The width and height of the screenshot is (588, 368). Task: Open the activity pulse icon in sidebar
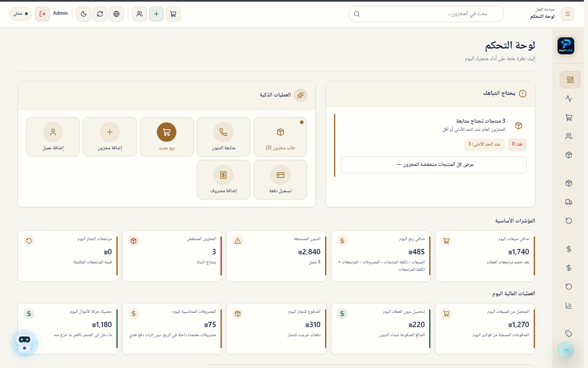[569, 99]
